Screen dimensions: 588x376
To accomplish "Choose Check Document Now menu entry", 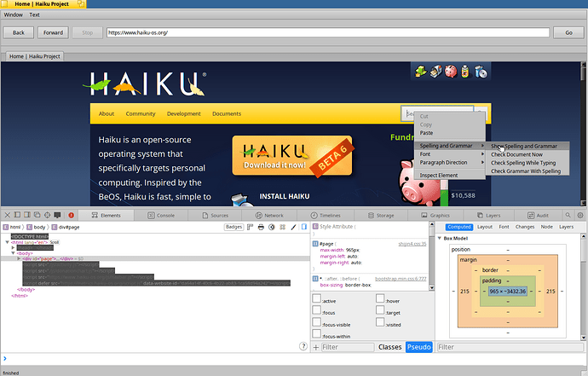I will pos(516,154).
